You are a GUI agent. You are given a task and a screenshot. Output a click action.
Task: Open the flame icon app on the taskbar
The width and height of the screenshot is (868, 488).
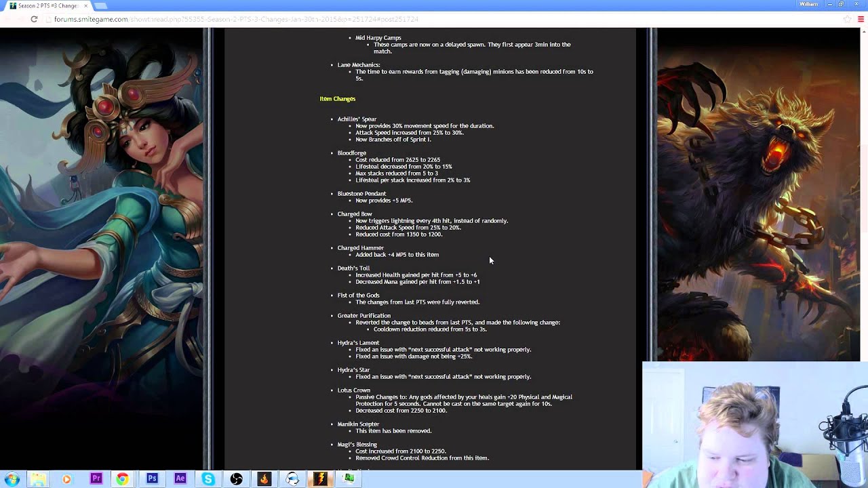tap(264, 479)
